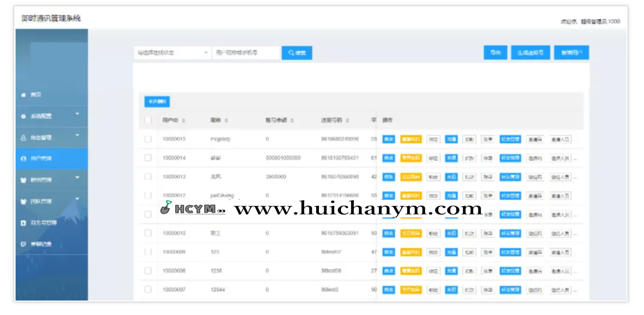
Task: Click the user circle icon of highlighted sidebar item
Action: click(x=24, y=159)
